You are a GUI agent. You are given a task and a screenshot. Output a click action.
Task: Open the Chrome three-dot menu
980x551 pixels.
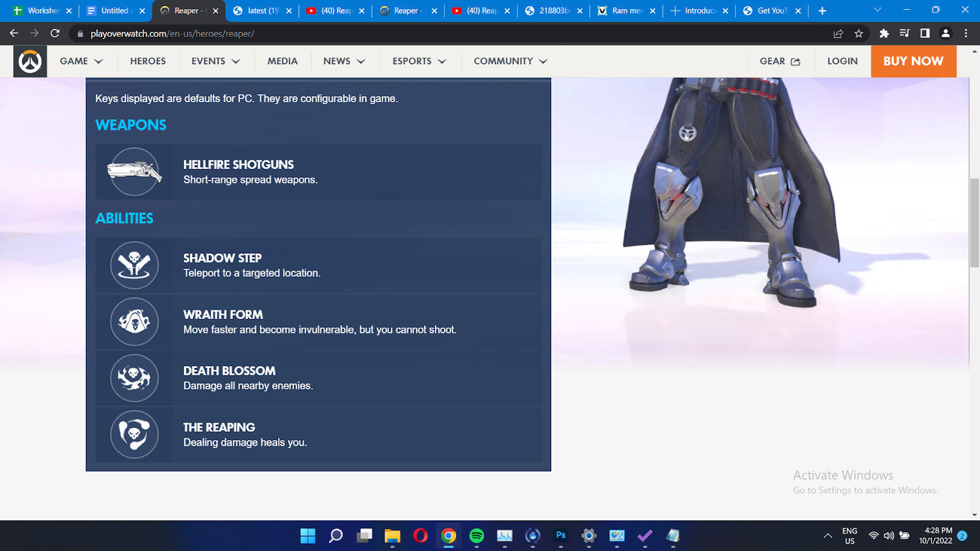(966, 34)
